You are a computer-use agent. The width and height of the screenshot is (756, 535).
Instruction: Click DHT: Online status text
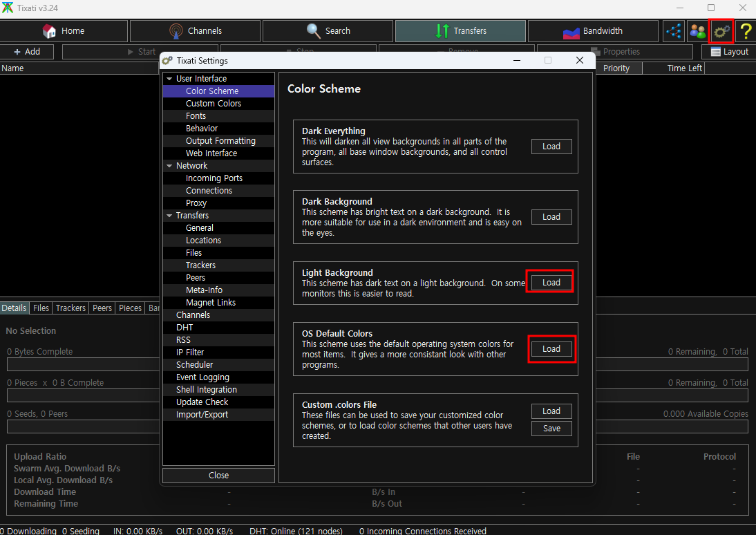[296, 531]
